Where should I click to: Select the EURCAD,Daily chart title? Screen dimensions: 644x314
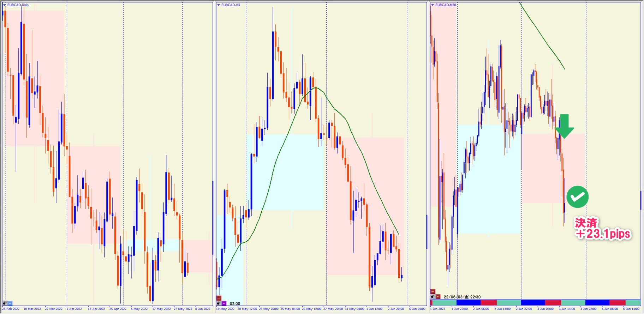[18, 5]
